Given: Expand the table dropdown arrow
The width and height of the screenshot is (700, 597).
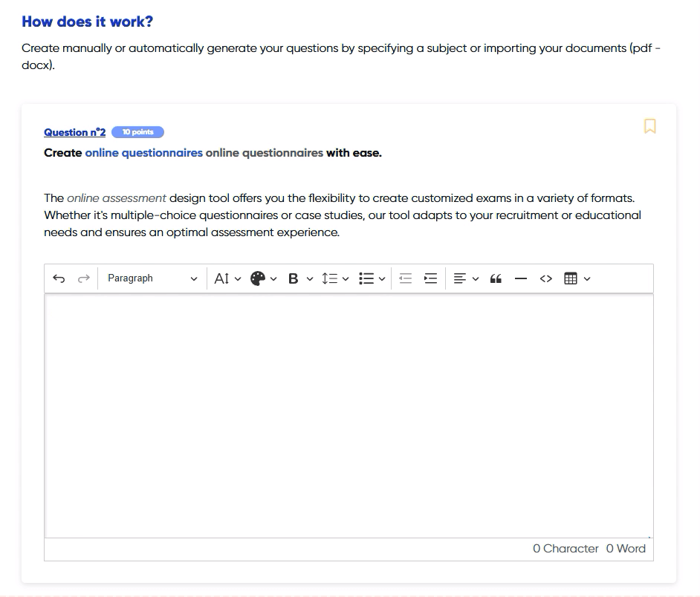Looking at the screenshot, I should 587,279.
